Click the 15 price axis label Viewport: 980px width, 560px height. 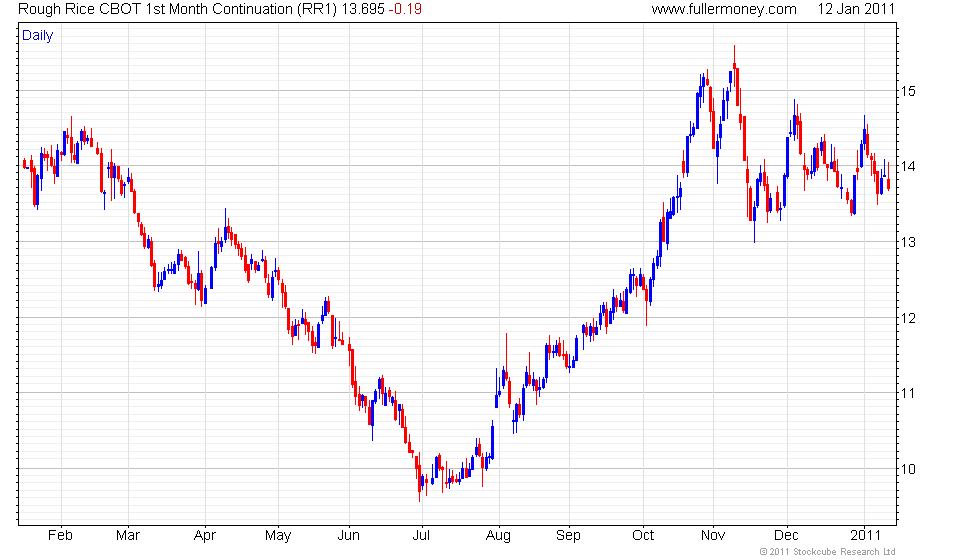(908, 91)
